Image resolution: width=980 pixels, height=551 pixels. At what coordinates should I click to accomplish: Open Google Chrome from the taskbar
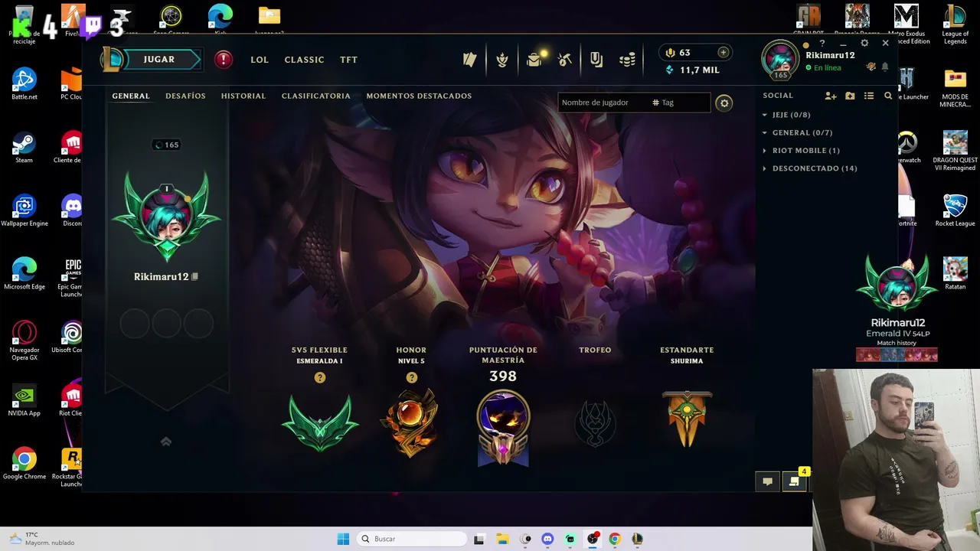pyautogui.click(x=614, y=539)
